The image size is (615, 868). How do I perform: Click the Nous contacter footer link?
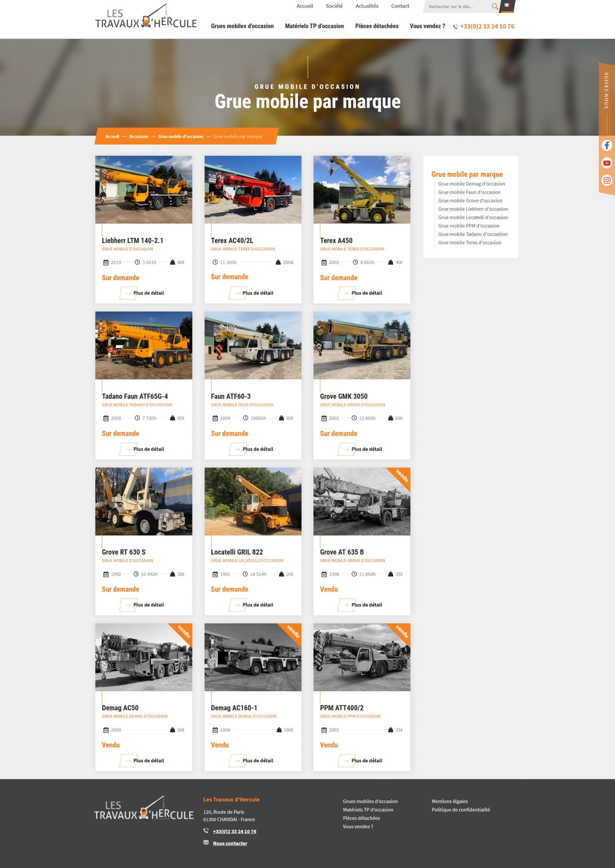(x=230, y=843)
